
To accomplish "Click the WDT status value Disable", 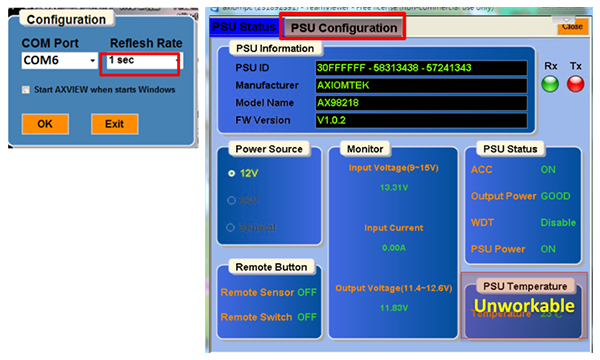I will click(x=558, y=223).
